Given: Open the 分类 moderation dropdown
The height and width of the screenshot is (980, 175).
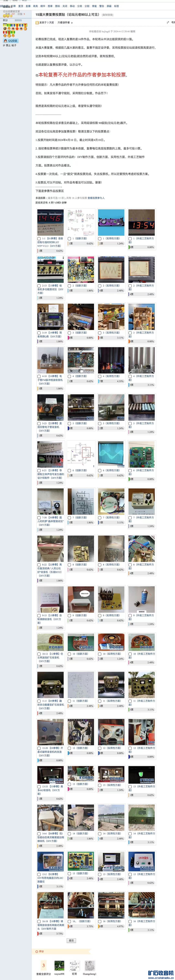Looking at the screenshot, I should [80, 6].
